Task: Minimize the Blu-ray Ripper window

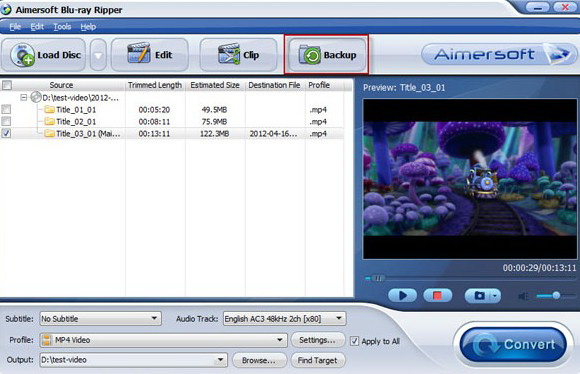Action: tap(537, 7)
